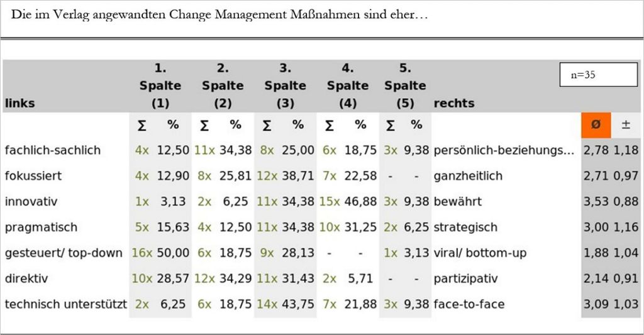Image resolution: width=644 pixels, height=335 pixels.
Task: Click the ± standard deviation header
Action: (x=626, y=125)
